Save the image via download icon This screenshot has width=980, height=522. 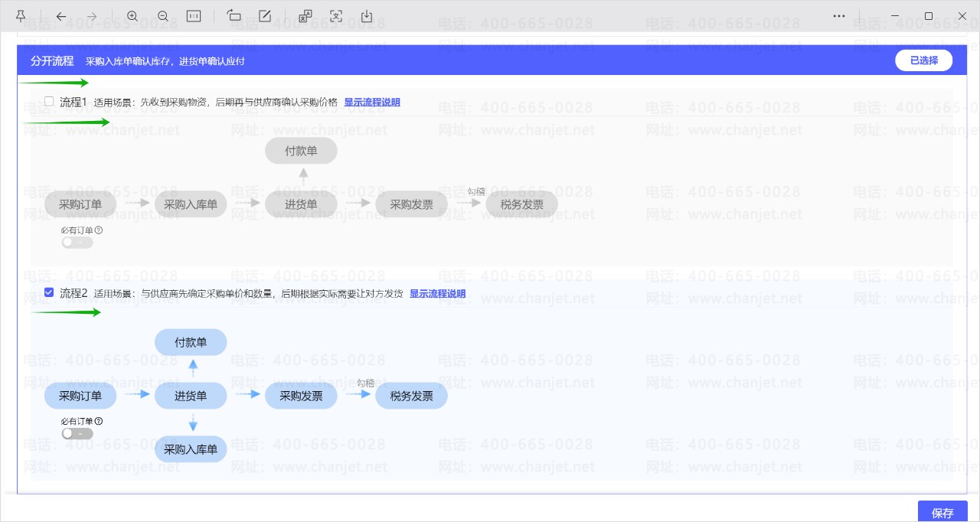[x=367, y=16]
